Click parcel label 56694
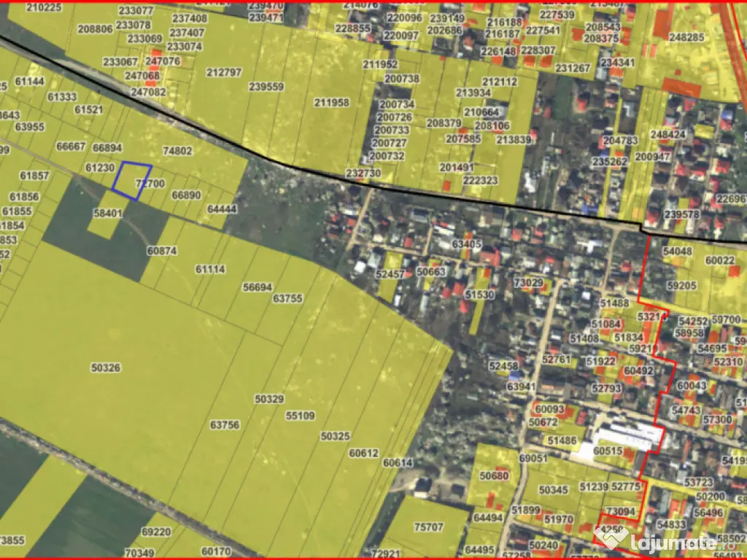The width and height of the screenshot is (747, 560). point(257,287)
